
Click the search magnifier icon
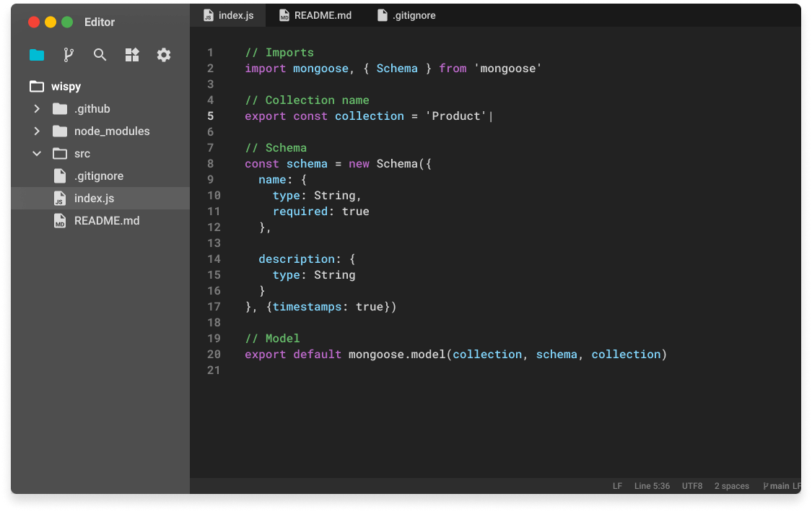tap(100, 55)
